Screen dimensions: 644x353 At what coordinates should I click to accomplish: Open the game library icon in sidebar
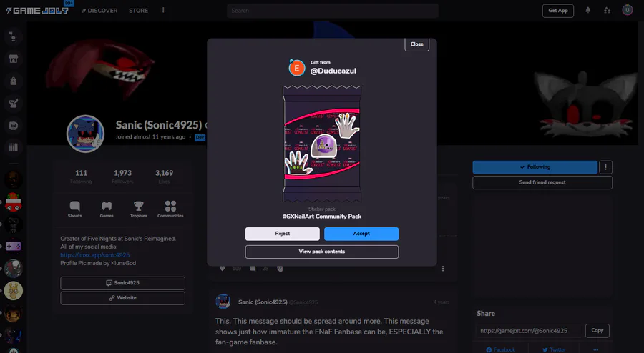click(13, 148)
